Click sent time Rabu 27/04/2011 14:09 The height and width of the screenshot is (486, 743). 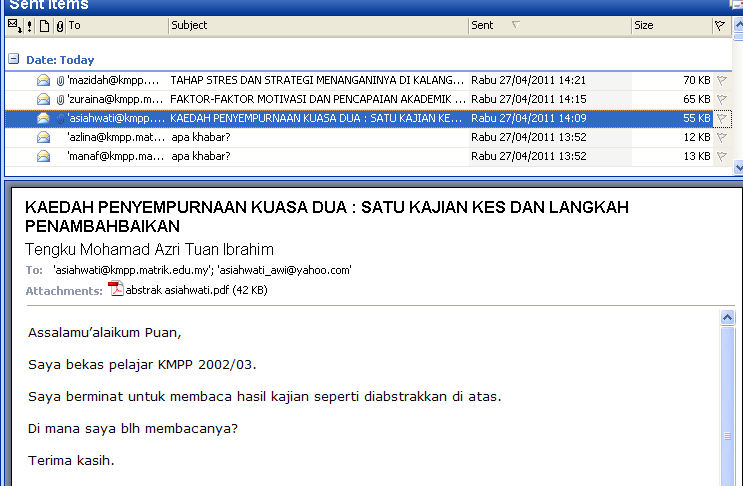tap(528, 118)
